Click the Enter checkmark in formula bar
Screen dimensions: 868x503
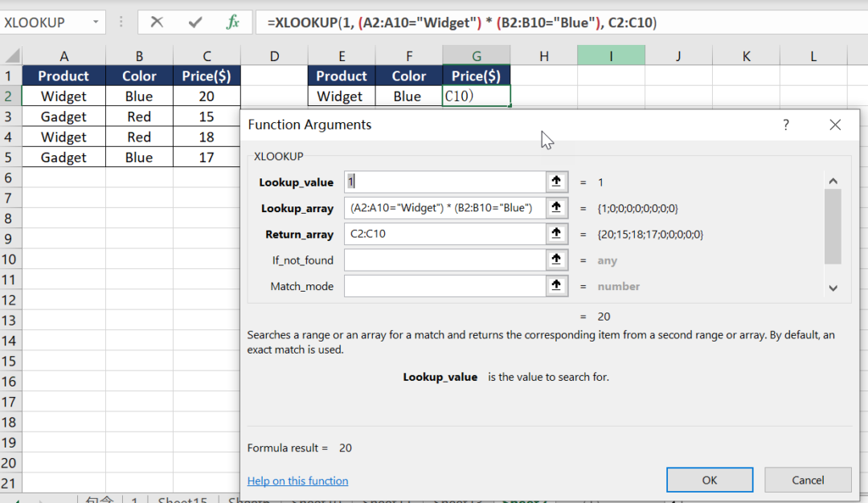tap(194, 22)
